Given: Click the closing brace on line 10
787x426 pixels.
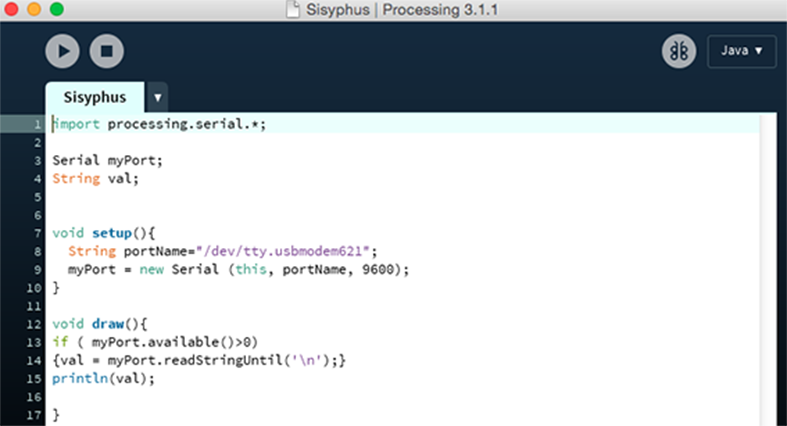Looking at the screenshot, I should coord(56,288).
